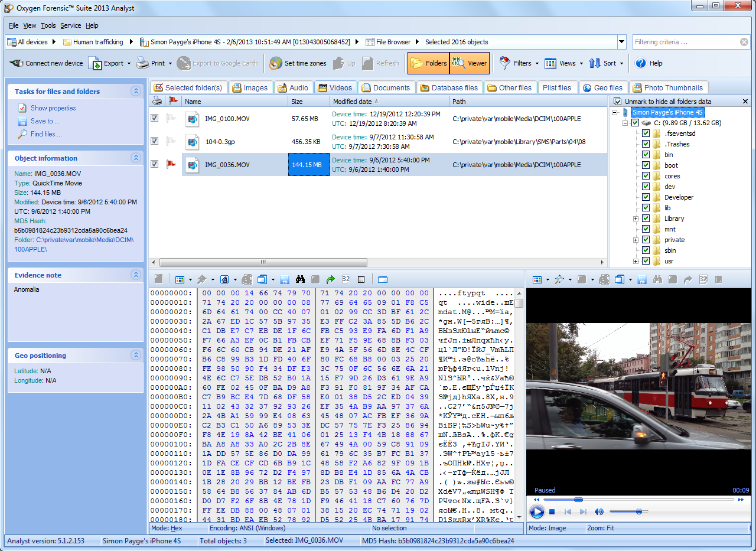This screenshot has height=551, width=756.
Task: Click the green go-to arrow in hex toolbar
Action: click(x=331, y=279)
